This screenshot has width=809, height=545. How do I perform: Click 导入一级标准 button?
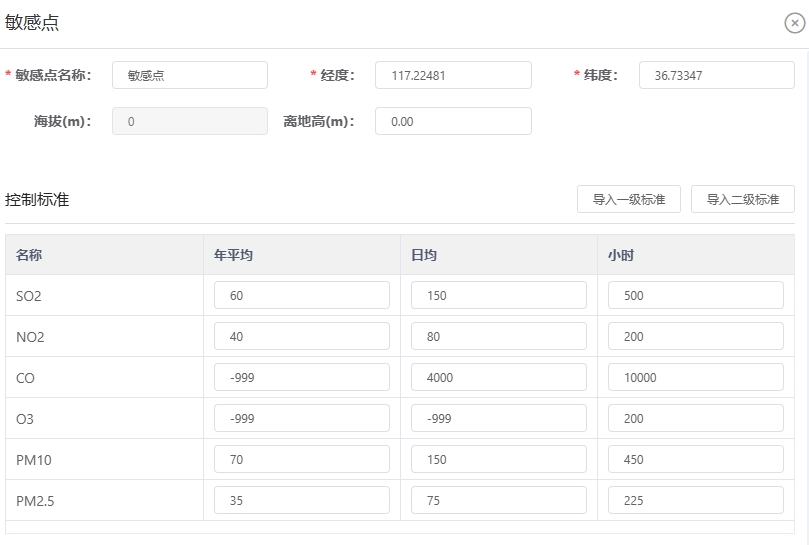point(629,199)
